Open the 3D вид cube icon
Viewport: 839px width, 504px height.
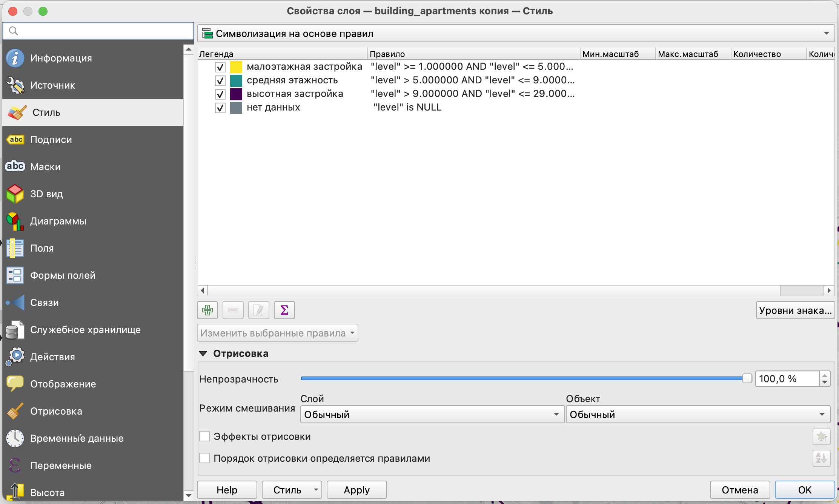[x=15, y=194]
